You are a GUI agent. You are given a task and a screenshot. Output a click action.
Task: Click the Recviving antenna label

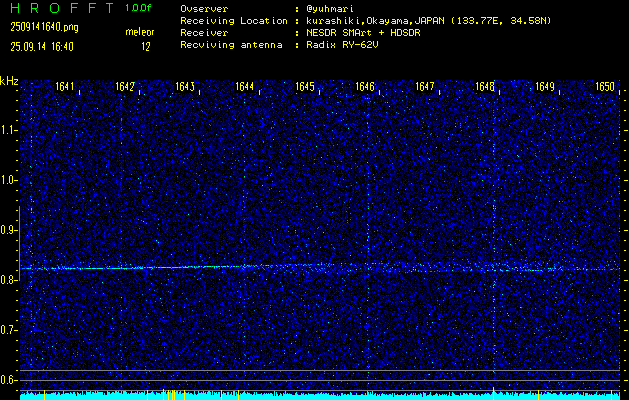pos(231,45)
